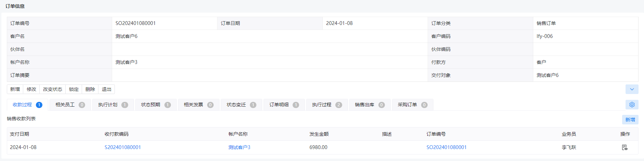Select the 状态变迁 tab
644x161 pixels.
click(x=241, y=105)
